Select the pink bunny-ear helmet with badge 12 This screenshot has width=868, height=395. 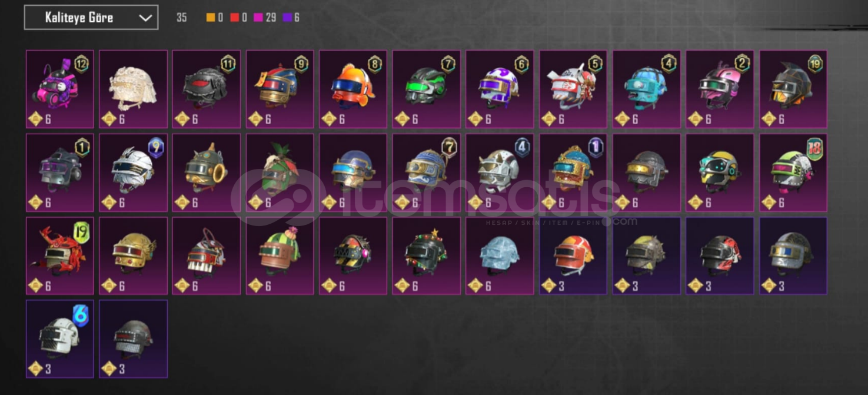click(x=60, y=89)
